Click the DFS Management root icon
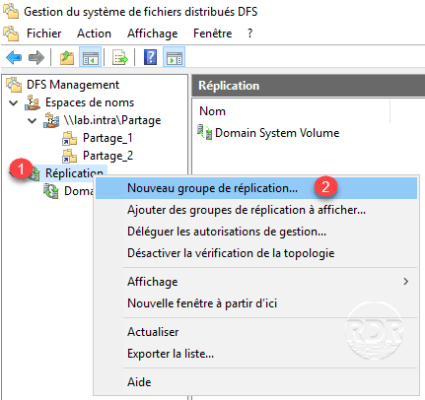Viewport: 425px width, 400px height. pyautogui.click(x=14, y=84)
